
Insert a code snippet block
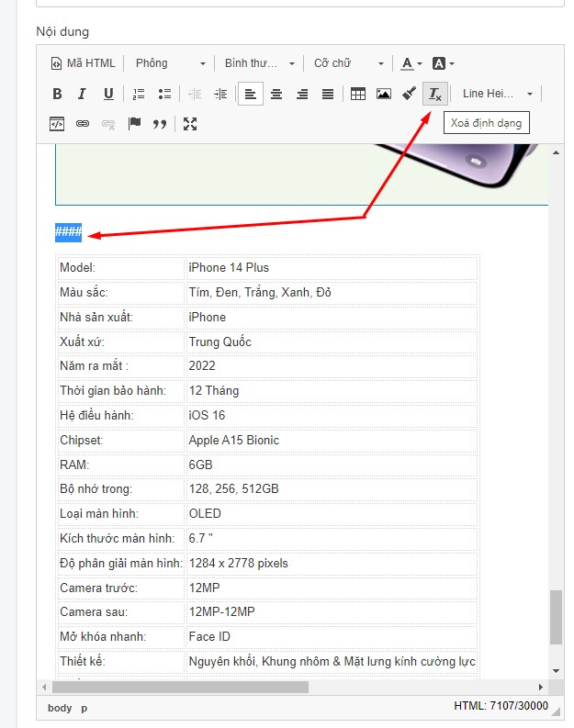tap(57, 124)
